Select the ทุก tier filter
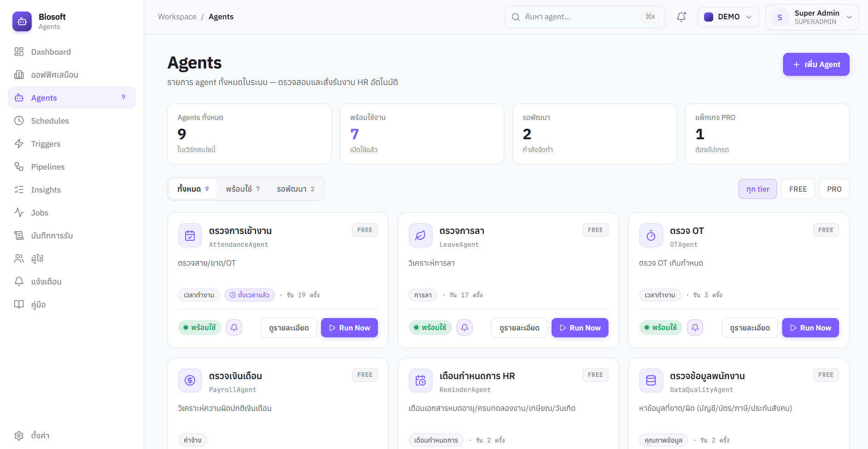Viewport: 868px width, 449px height. (x=758, y=189)
